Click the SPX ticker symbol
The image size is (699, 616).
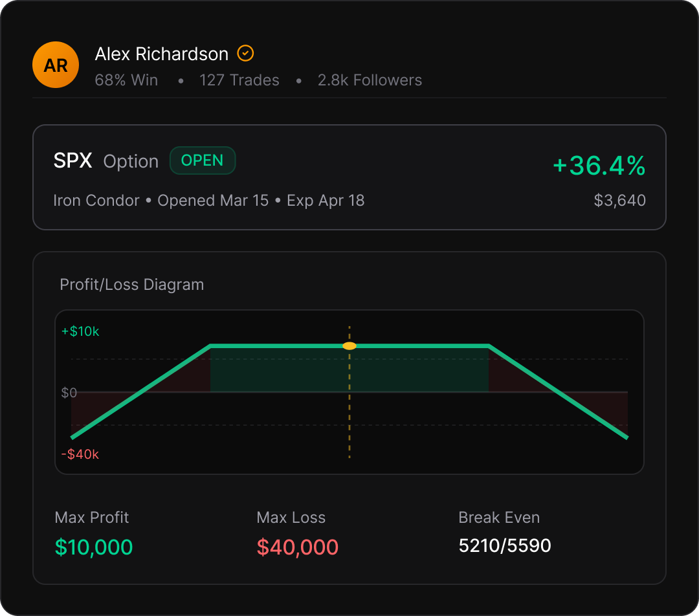(72, 160)
